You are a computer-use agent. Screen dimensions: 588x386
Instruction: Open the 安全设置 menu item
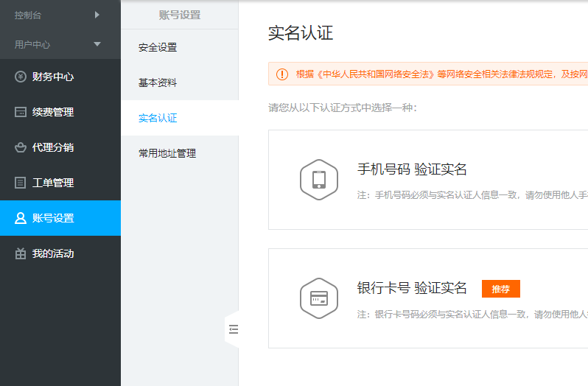pos(158,47)
